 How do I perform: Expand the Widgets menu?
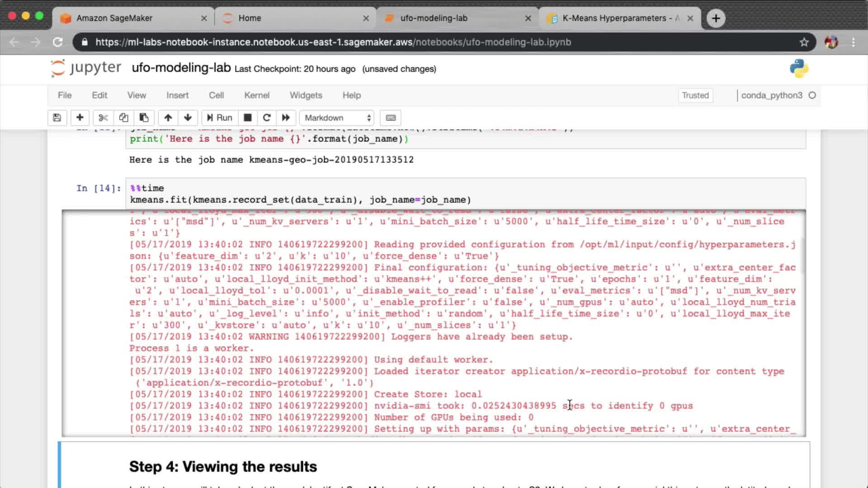tap(306, 95)
